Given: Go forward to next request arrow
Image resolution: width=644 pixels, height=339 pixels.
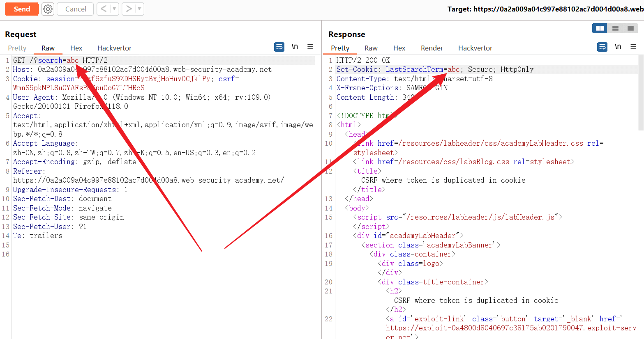Looking at the screenshot, I should 129,9.
